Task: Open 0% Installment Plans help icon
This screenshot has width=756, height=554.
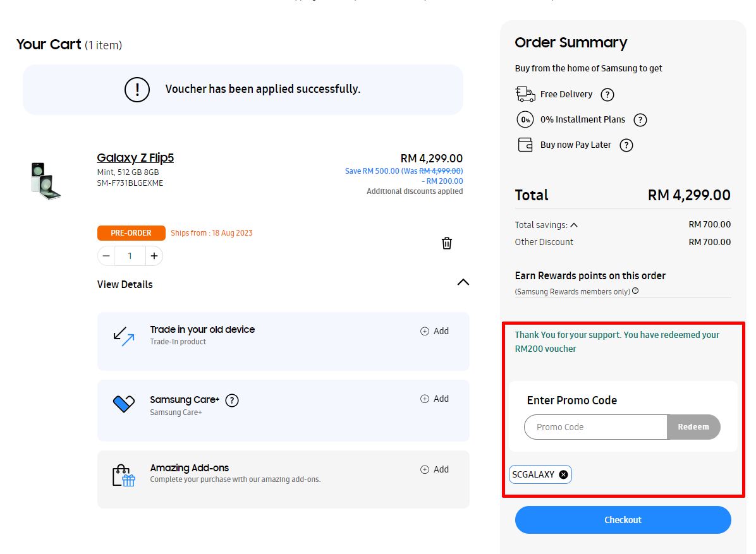Action: 640,120
